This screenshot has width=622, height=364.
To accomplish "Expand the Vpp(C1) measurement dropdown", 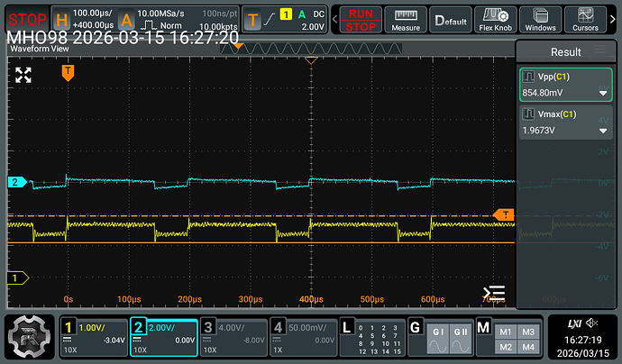I will 602,93.
